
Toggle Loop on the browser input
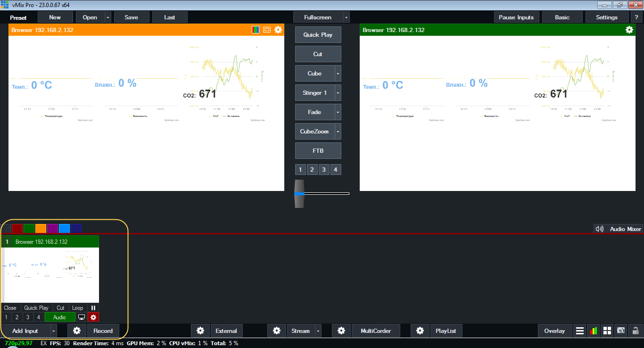[x=77, y=308]
